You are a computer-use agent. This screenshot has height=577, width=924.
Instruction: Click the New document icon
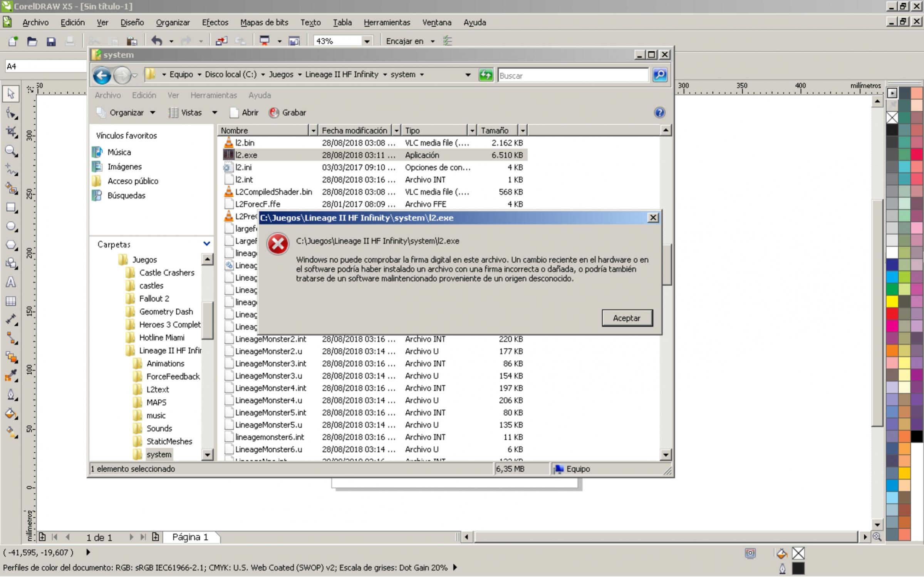tap(13, 41)
